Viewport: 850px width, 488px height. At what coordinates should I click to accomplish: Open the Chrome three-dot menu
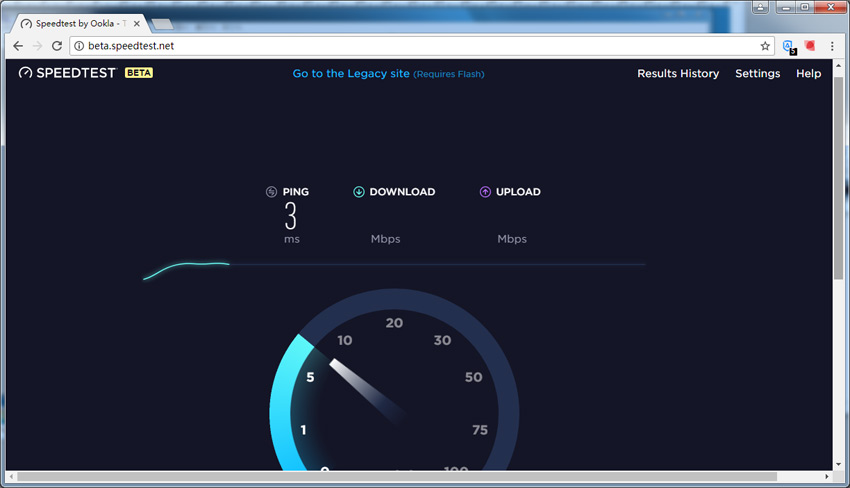pos(832,46)
